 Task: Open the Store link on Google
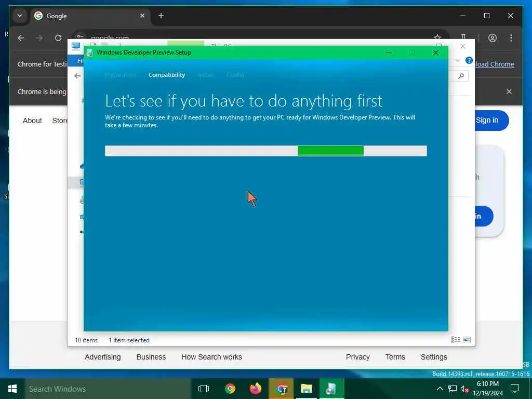pyautogui.click(x=60, y=121)
